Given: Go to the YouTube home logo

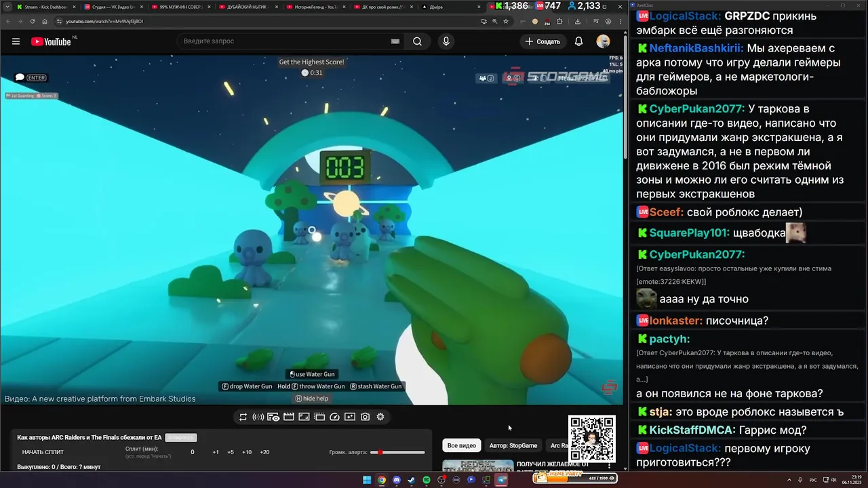Looking at the screenshot, I should click(x=51, y=41).
